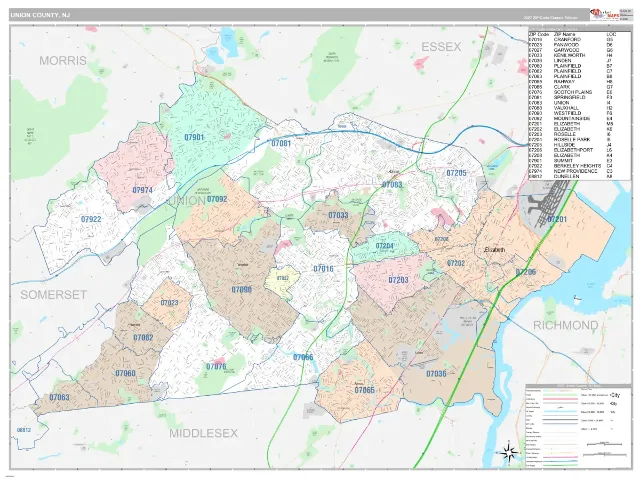
Task: Click the RAHWAY row in ZIP table
Action: coord(572,82)
